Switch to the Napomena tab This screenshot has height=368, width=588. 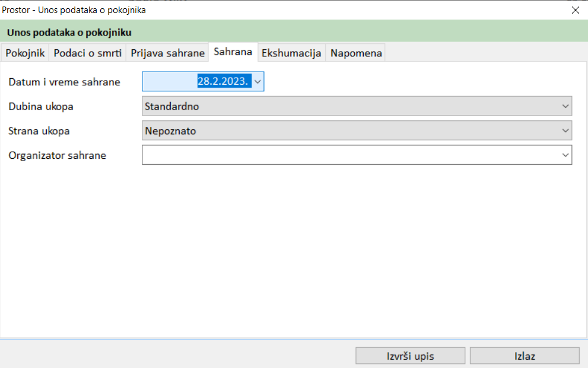pyautogui.click(x=356, y=53)
